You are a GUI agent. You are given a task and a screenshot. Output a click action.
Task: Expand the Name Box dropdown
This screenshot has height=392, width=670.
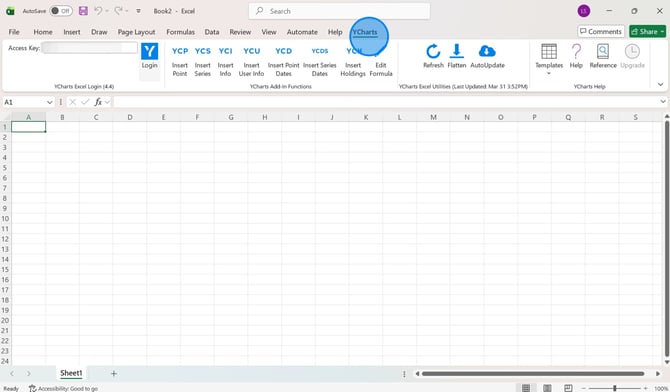pyautogui.click(x=50, y=102)
